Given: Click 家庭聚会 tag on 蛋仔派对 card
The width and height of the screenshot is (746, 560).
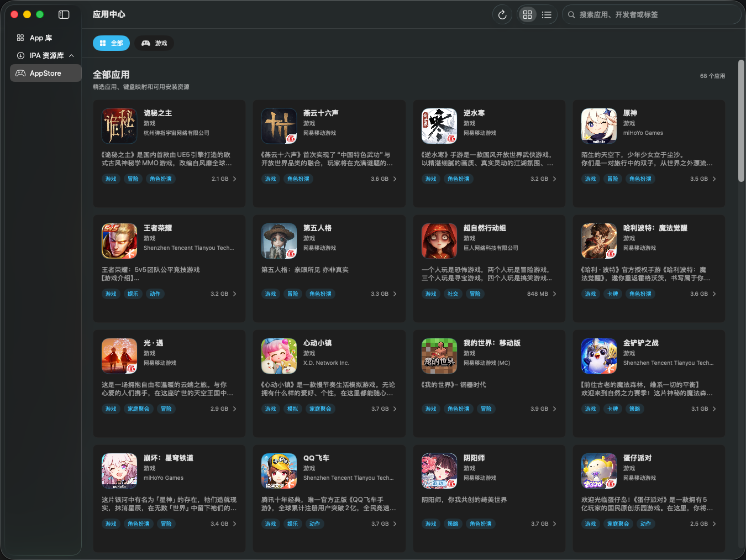Looking at the screenshot, I should [x=618, y=524].
